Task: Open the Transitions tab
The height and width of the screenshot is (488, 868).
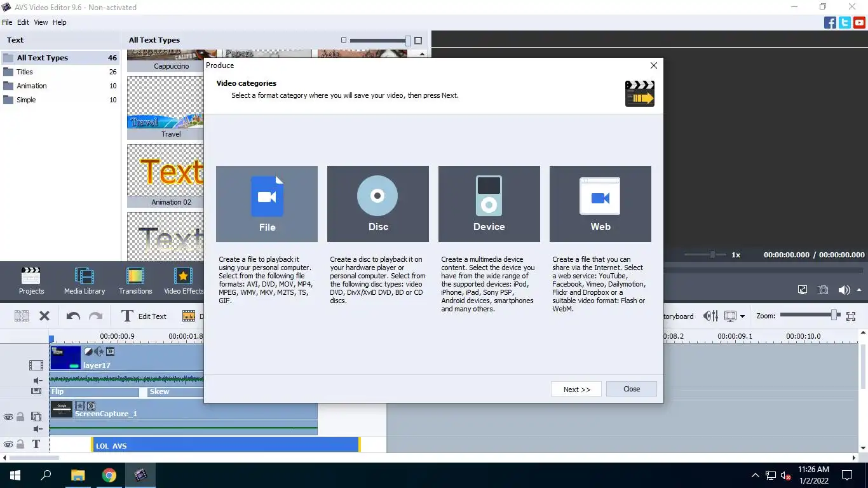Action: click(x=135, y=281)
